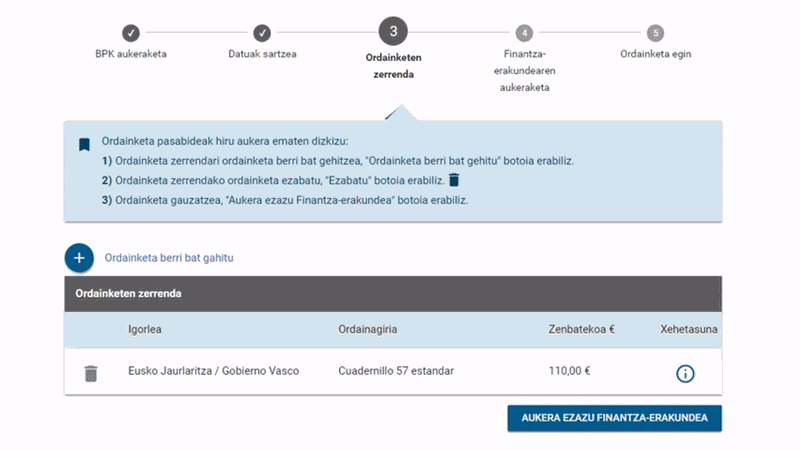The width and height of the screenshot is (800, 451).
Task: Click the Igorlea column header
Action: click(x=145, y=330)
